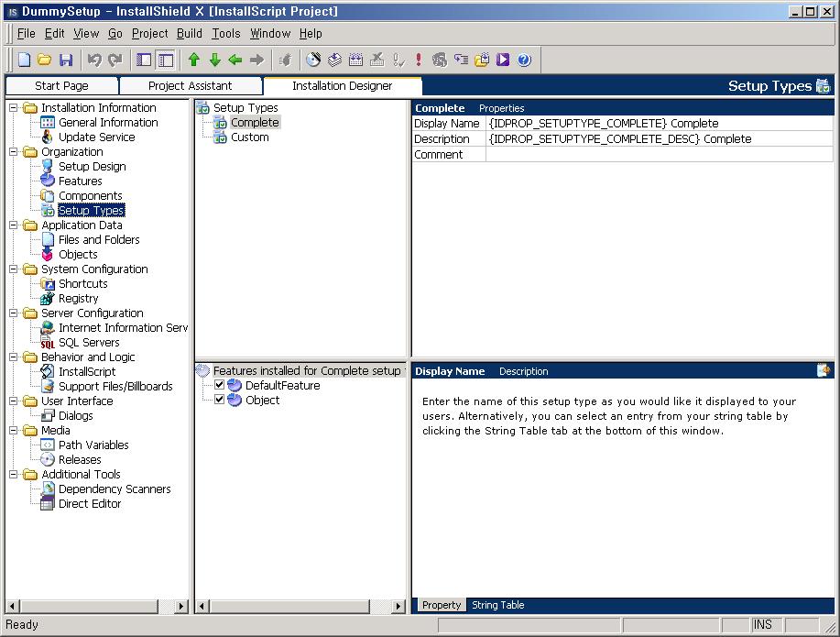
Task: Open the Direct Editor tool
Action: coord(90,503)
